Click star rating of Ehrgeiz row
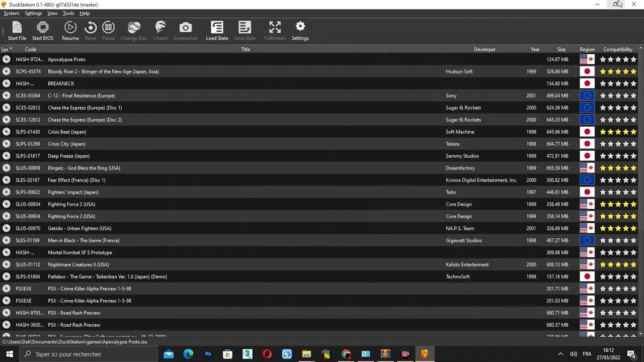 [618, 168]
